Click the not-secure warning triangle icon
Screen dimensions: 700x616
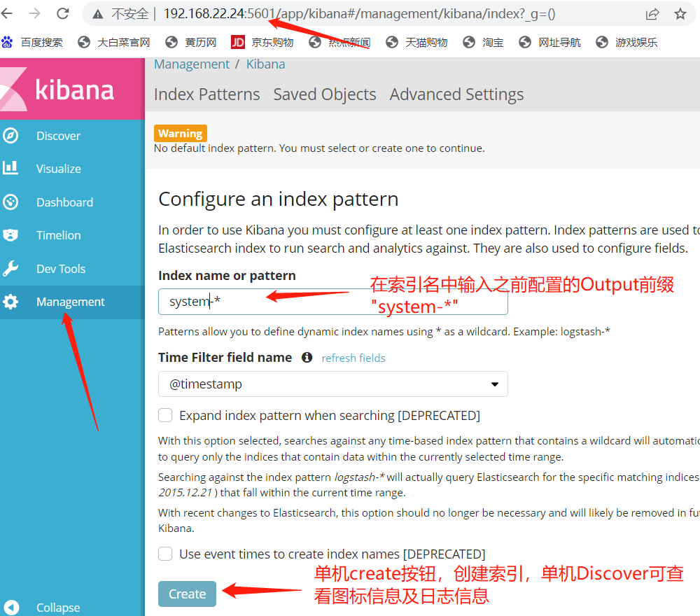[98, 14]
